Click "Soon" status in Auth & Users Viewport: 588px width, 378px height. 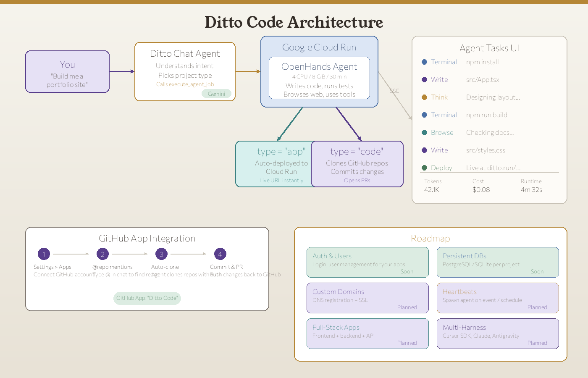[407, 272]
